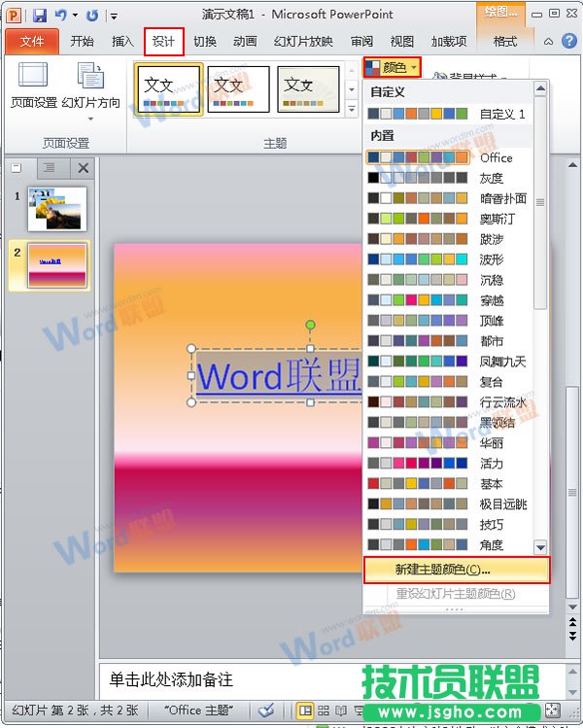Open the File (文件) tab

tap(32, 42)
